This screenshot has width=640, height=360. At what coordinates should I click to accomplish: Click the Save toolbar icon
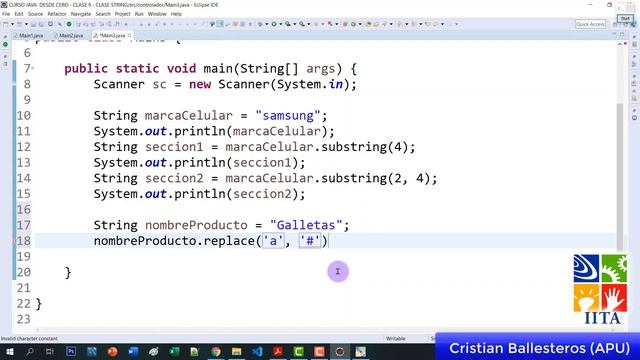click(x=33, y=24)
